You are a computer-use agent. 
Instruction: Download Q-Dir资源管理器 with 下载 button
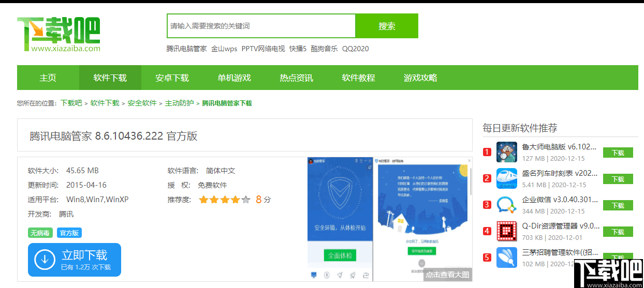tap(618, 232)
